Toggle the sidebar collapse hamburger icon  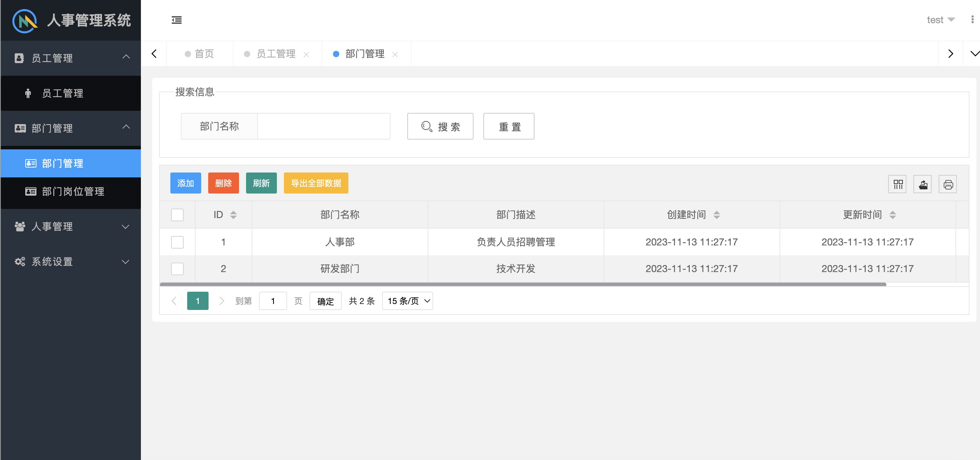point(177,20)
